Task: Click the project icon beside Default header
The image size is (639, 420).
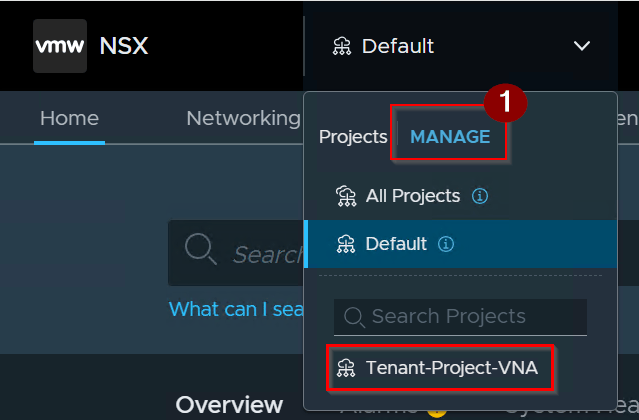Action: point(342,46)
